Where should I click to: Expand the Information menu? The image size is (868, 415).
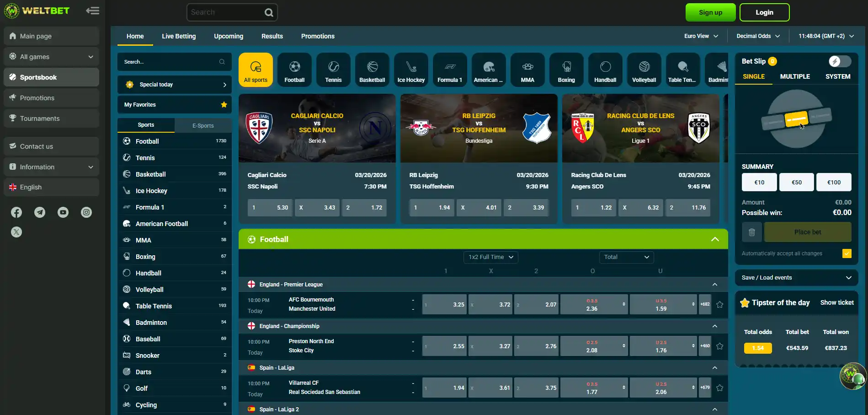coord(51,167)
